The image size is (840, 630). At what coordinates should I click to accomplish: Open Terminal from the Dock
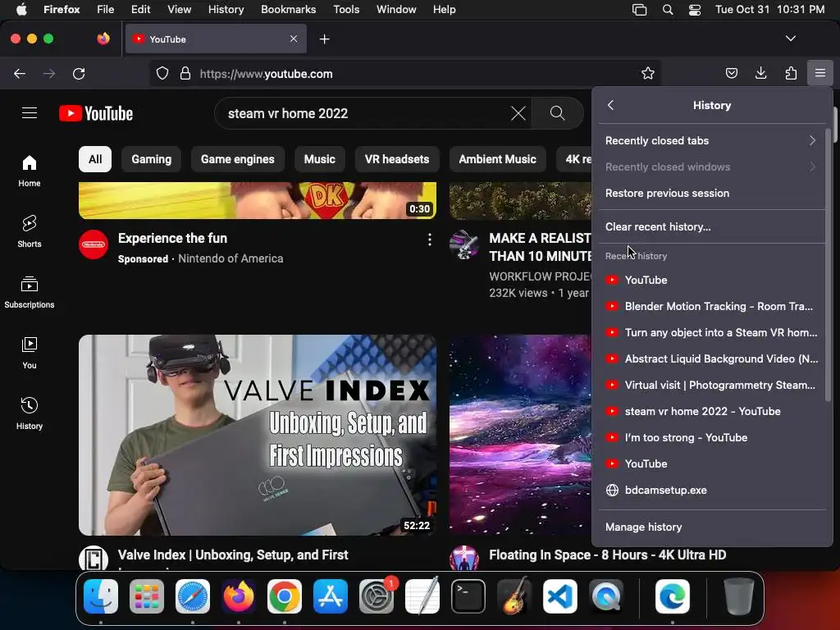[x=468, y=596]
